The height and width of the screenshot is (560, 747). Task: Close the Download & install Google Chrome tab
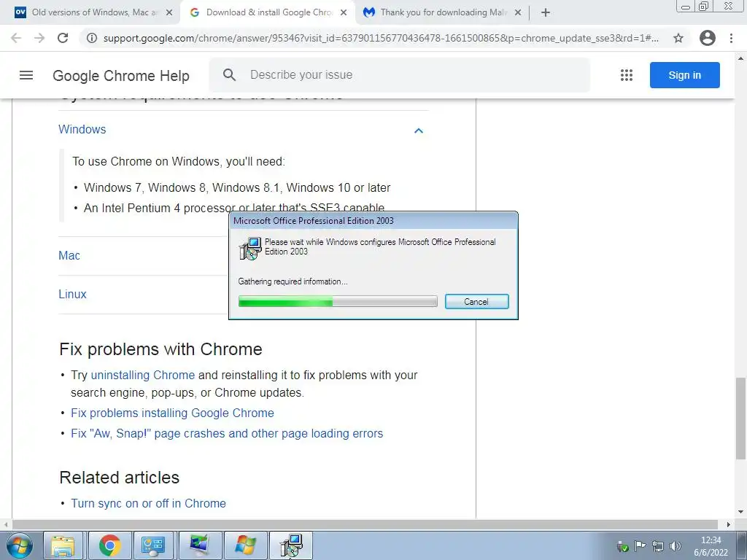(x=344, y=12)
